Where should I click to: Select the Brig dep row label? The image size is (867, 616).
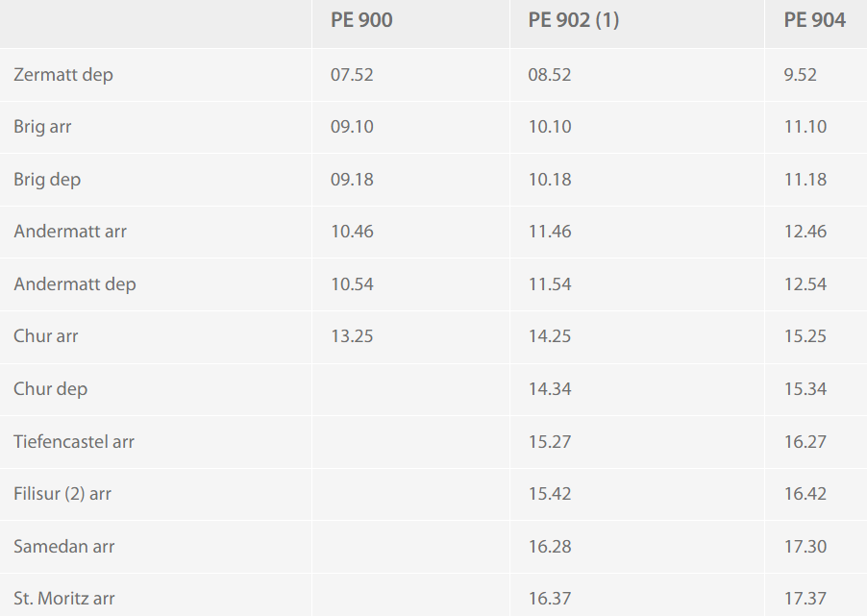point(47,180)
